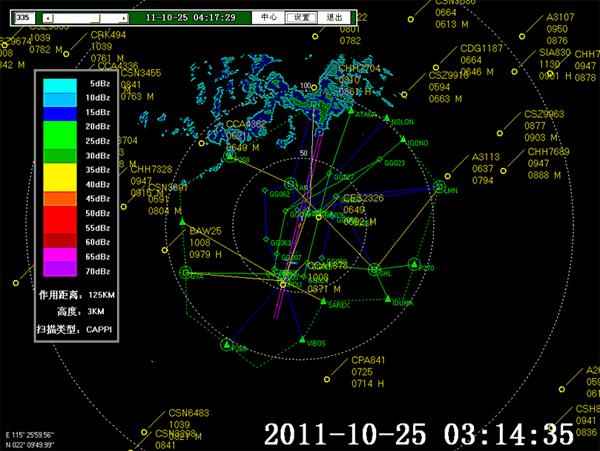Click the scrollbar left arrow in toolbar
Screen dimensions: 600x451
(x=48, y=18)
